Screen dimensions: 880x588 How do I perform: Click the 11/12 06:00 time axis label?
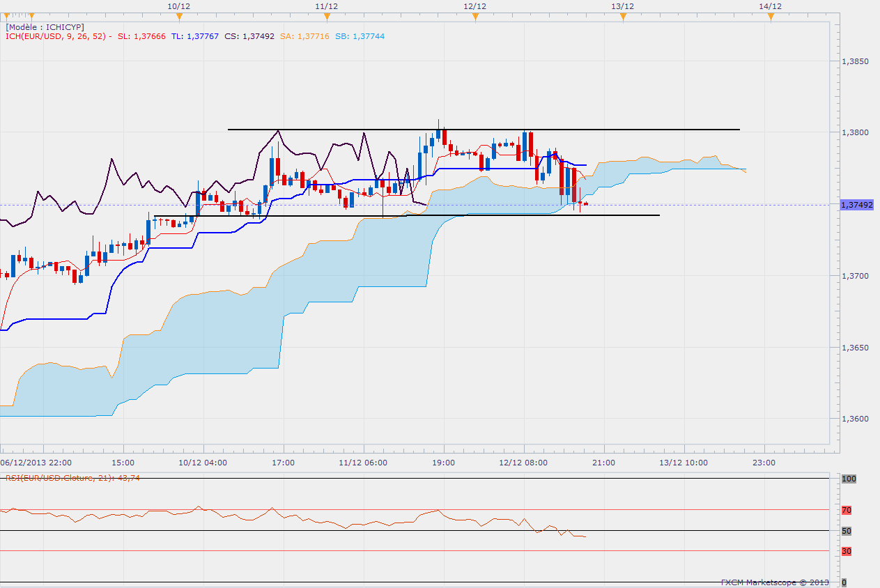(364, 462)
